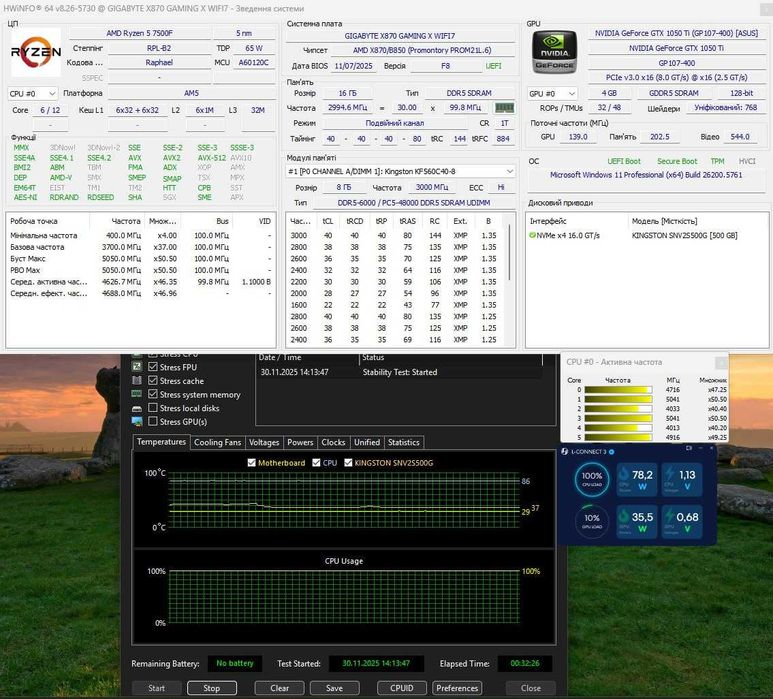Select the Unified tab

point(367,442)
